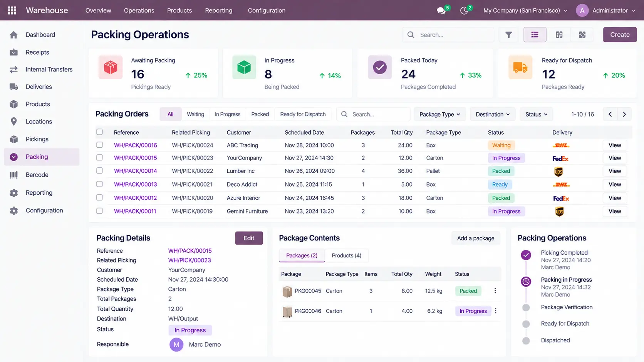The width and height of the screenshot is (644, 362).
Task: Switch to kanban grid view icon
Action: pyautogui.click(x=559, y=35)
